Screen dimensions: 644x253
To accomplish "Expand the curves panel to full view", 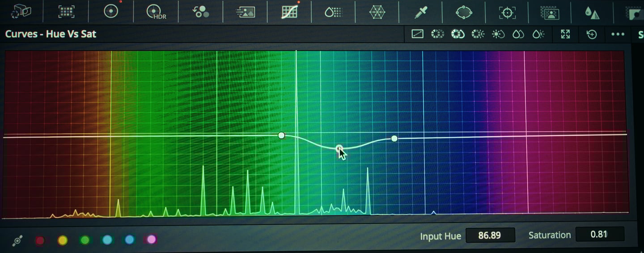I will (565, 34).
